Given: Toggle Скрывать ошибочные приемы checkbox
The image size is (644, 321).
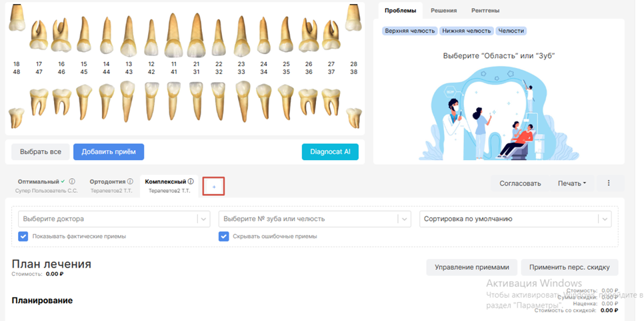Looking at the screenshot, I should 223,236.
